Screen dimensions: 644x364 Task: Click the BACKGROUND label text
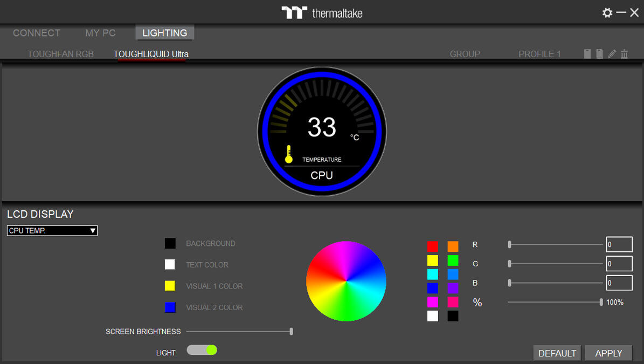click(211, 244)
